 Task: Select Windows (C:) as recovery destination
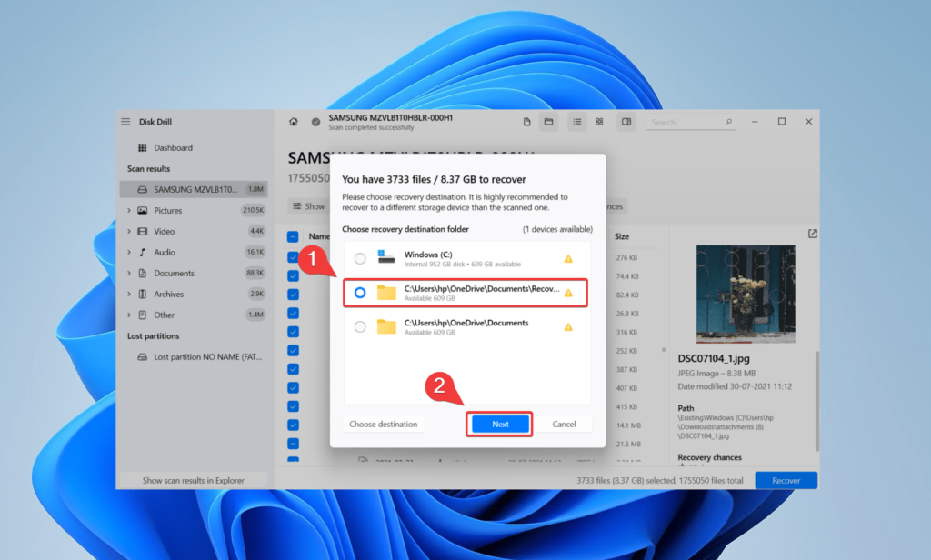360,257
